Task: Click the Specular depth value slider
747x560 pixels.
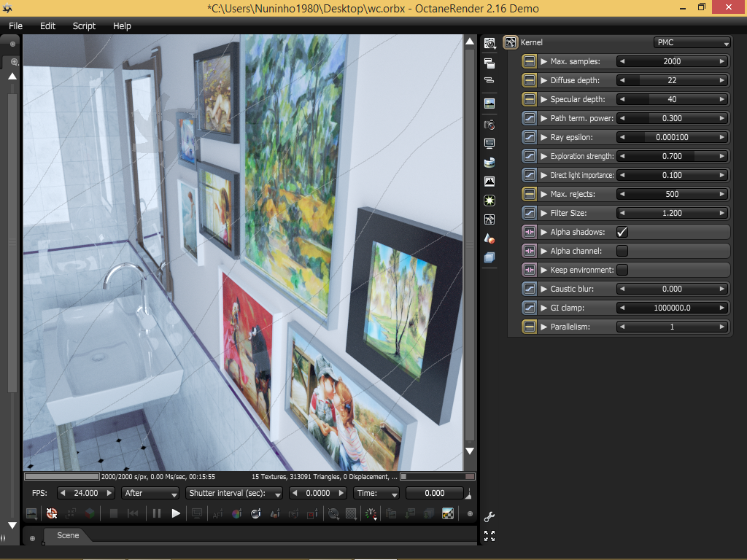Action: [x=672, y=99]
